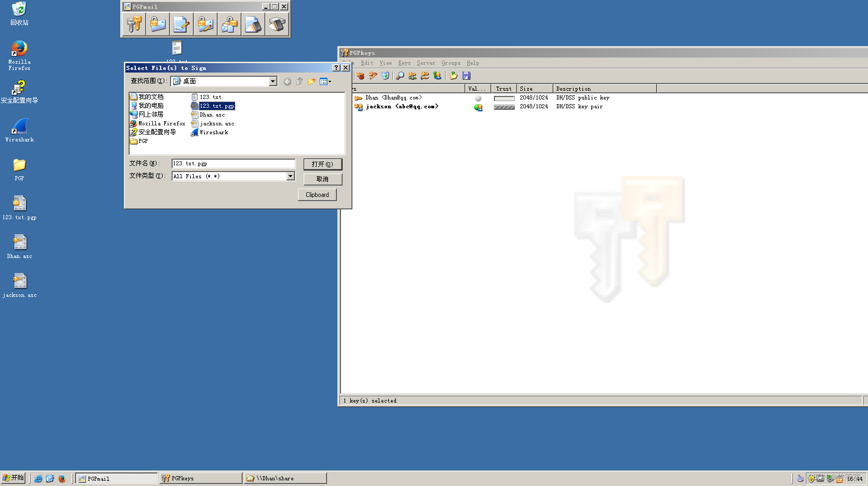This screenshot has width=868, height=486.
Task: Open 我的电脑 in the file list
Action: click(x=147, y=106)
